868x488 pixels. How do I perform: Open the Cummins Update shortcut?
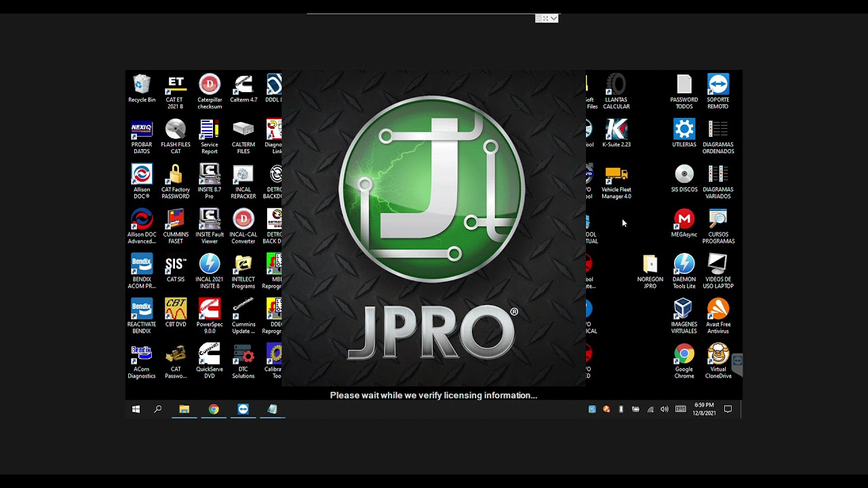(x=243, y=316)
